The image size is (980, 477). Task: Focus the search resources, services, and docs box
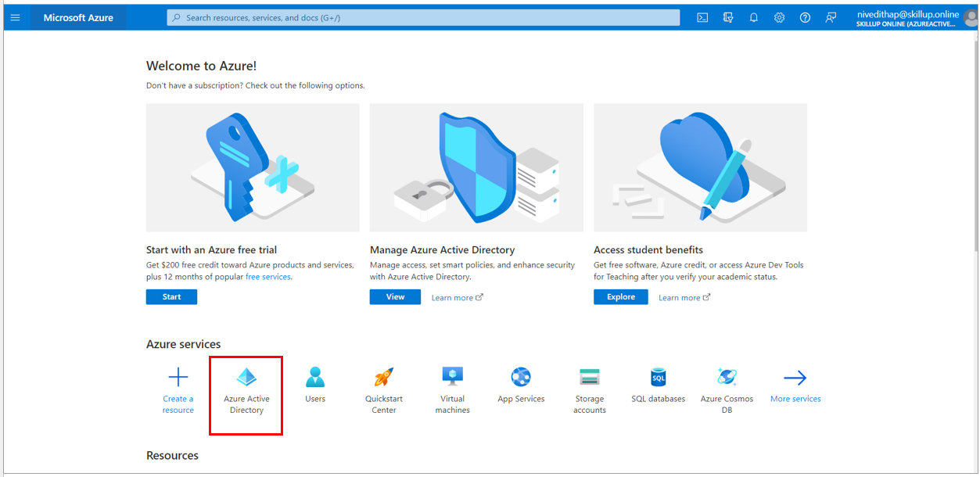point(423,17)
